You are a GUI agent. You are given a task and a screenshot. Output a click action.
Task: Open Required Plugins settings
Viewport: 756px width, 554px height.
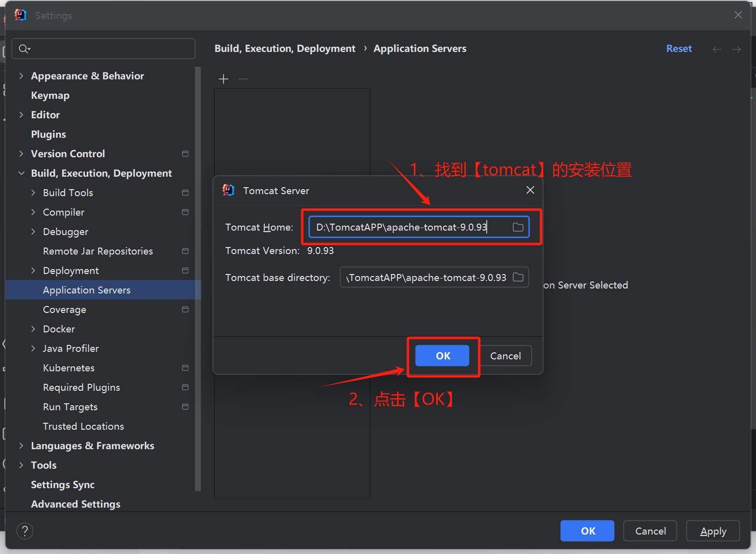[81, 387]
